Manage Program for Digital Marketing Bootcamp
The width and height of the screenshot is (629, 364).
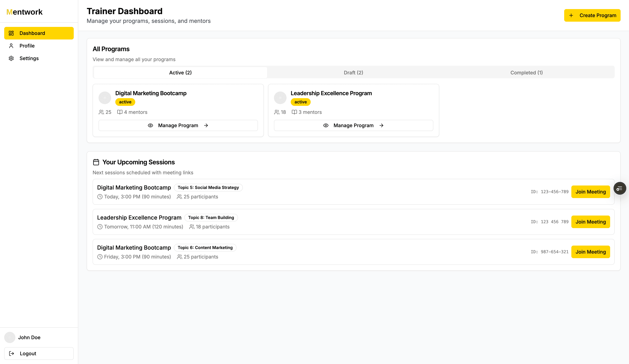[178, 125]
